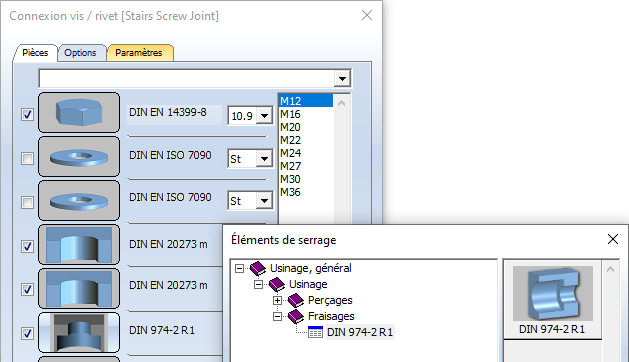Image resolution: width=629 pixels, height=362 pixels.
Task: Uncheck the DIN EN 14399-8 bolt checkbox
Action: coord(27,114)
